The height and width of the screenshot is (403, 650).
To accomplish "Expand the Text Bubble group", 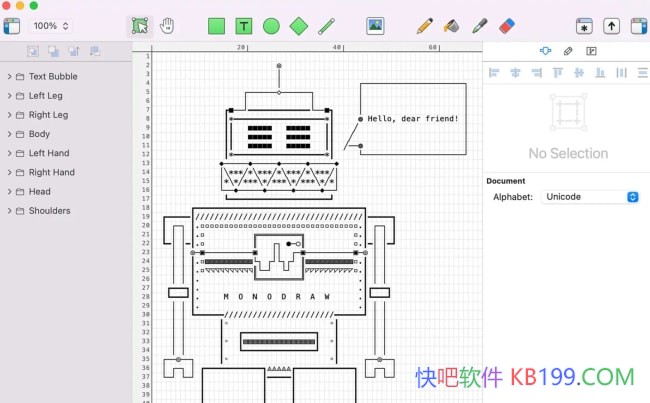I will (x=9, y=76).
